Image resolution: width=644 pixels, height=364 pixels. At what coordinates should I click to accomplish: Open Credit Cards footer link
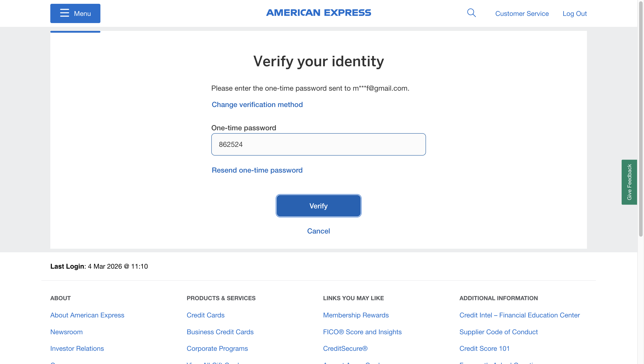coord(205,315)
